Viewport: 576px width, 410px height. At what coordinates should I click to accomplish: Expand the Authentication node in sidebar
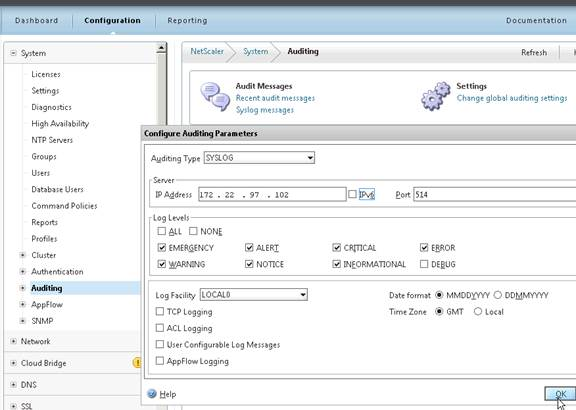22,271
